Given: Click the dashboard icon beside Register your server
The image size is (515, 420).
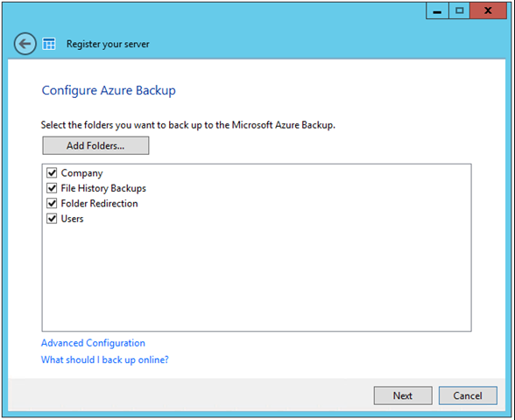Looking at the screenshot, I should tap(49, 44).
